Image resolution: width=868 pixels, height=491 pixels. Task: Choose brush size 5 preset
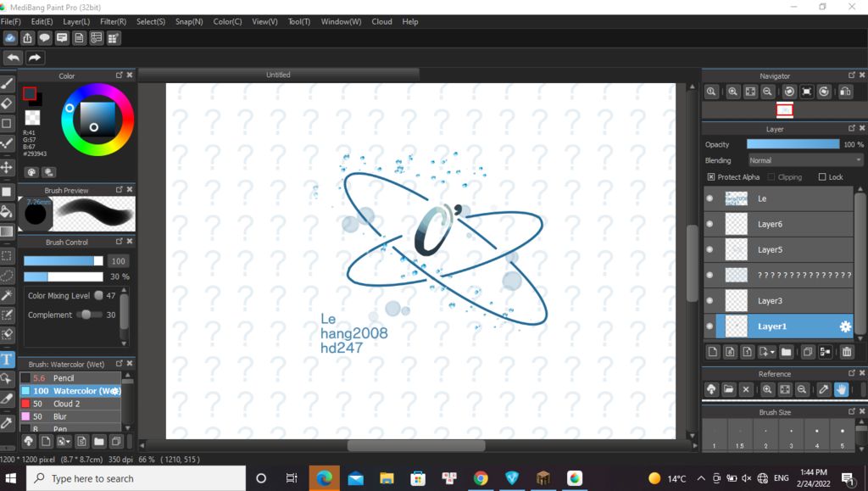coord(842,435)
